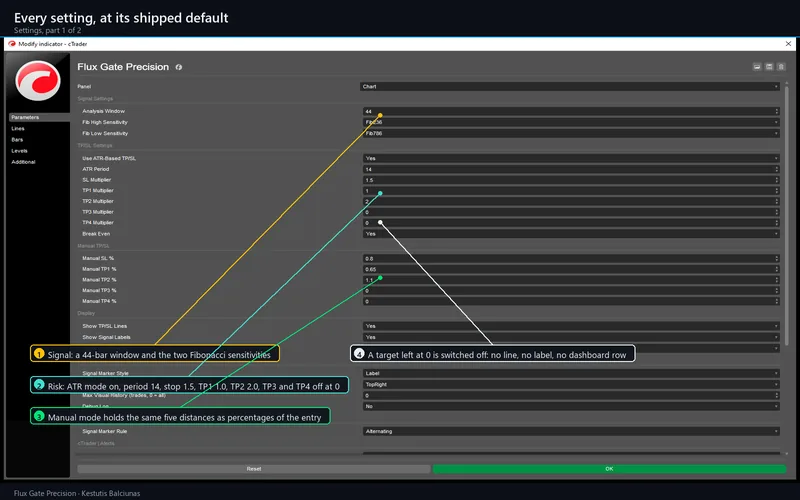Click the Reset button

[254, 469]
